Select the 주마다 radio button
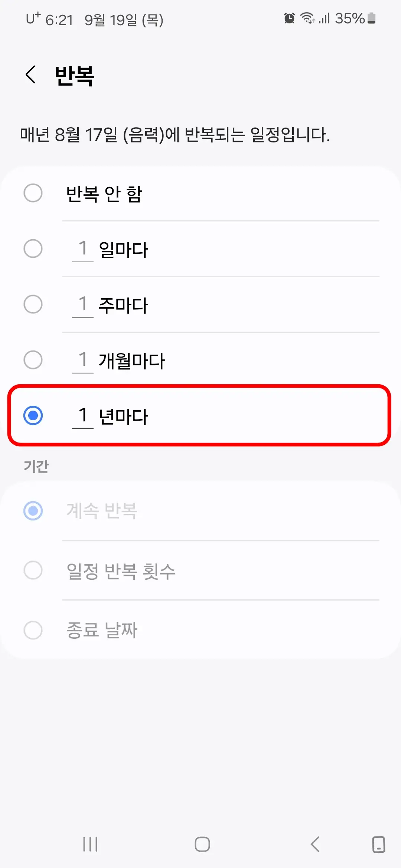401x868 pixels. [x=33, y=304]
